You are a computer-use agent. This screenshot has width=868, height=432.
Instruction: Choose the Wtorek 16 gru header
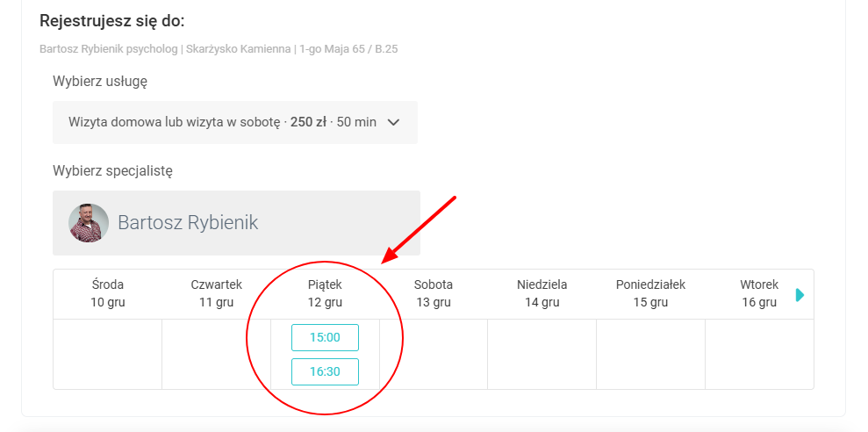[x=759, y=293]
